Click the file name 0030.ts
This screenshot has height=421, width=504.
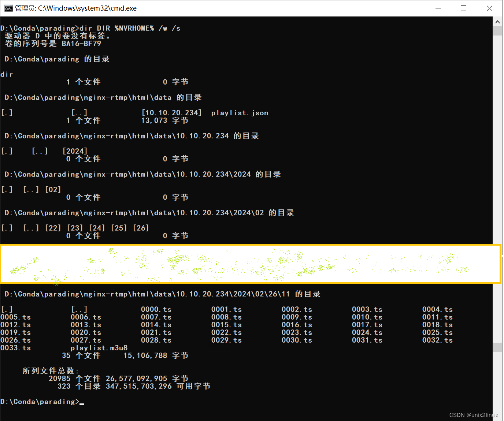click(x=297, y=340)
